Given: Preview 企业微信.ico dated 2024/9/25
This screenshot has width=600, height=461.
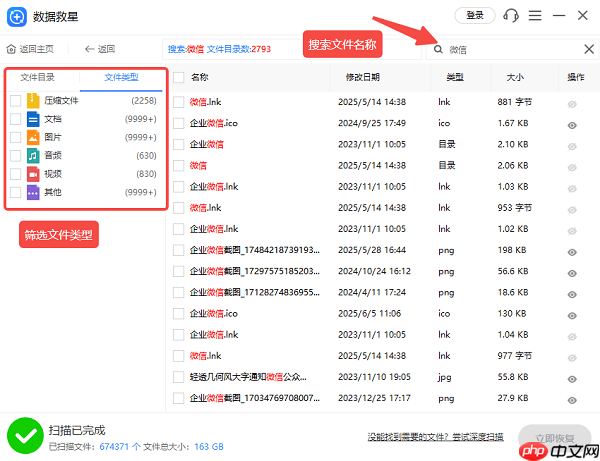Looking at the screenshot, I should [x=572, y=125].
